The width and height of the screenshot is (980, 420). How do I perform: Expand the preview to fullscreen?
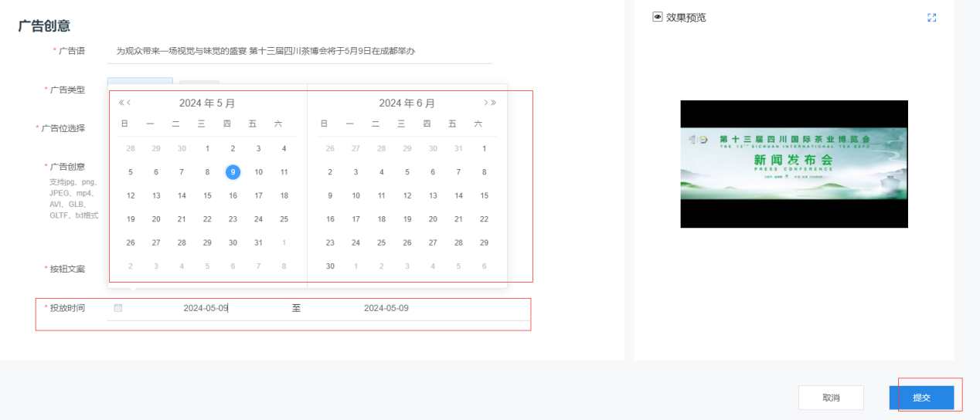[931, 18]
